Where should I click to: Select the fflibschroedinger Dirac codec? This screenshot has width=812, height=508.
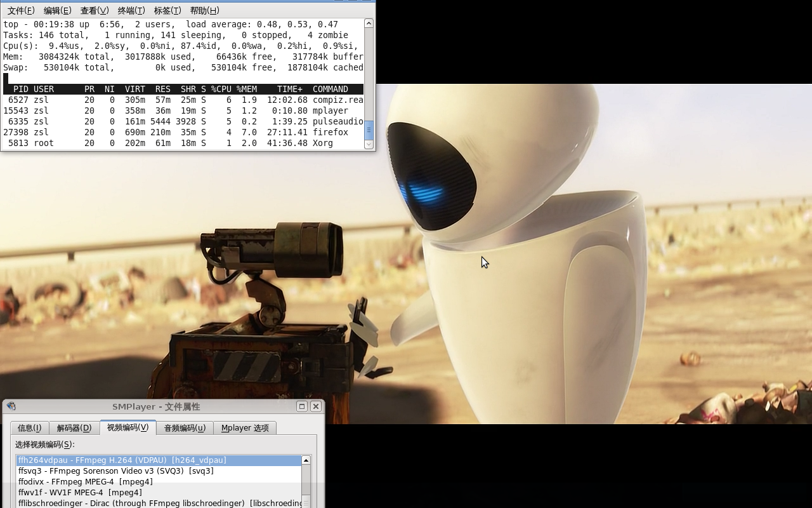(x=159, y=504)
